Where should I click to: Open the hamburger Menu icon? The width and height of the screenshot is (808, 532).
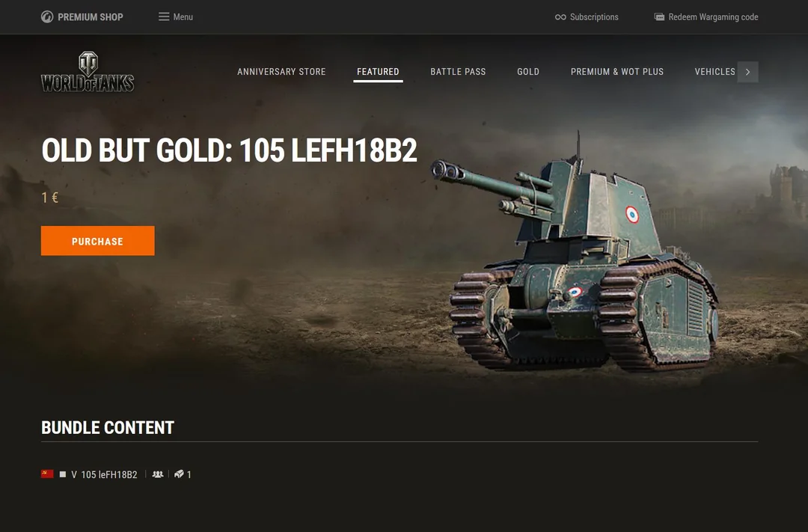pyautogui.click(x=164, y=17)
